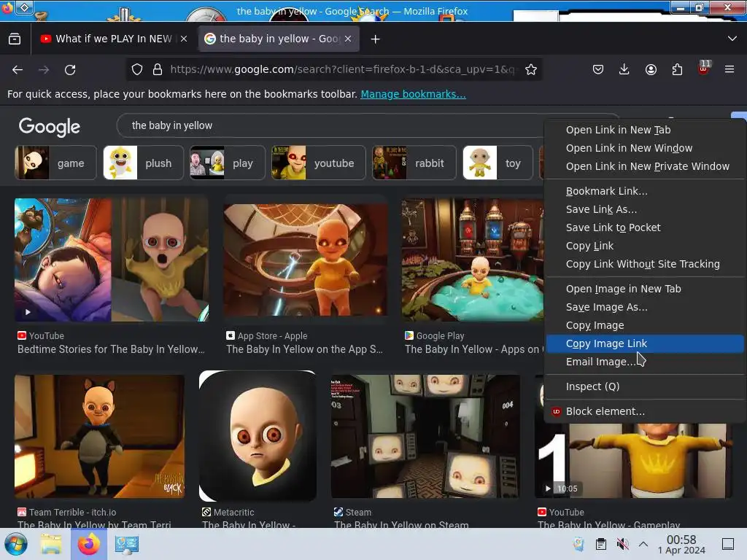Viewport: 747px width, 560px height.
Task: Open the Firefox View icon
Action: click(x=15, y=39)
